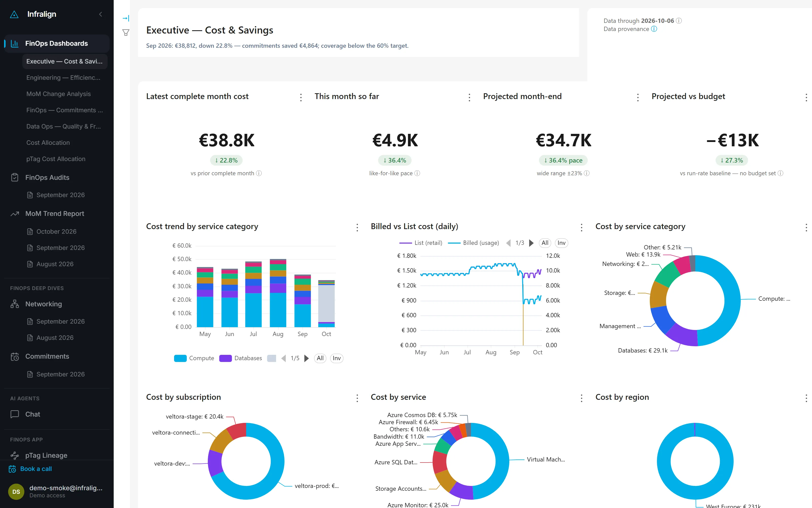Click the Infralign logo icon
This screenshot has height=508, width=812.
coord(14,14)
